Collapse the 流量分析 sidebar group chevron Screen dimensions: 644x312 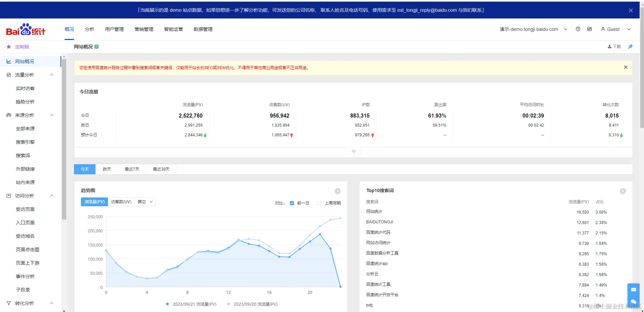pyautogui.click(x=52, y=75)
